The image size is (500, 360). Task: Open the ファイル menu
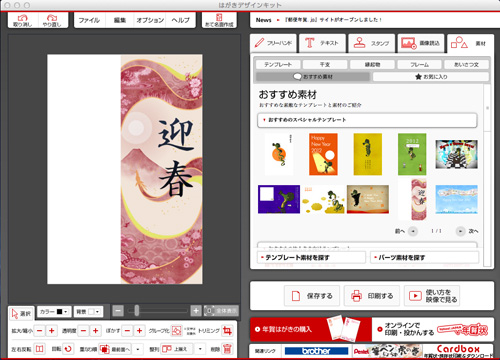(x=89, y=20)
